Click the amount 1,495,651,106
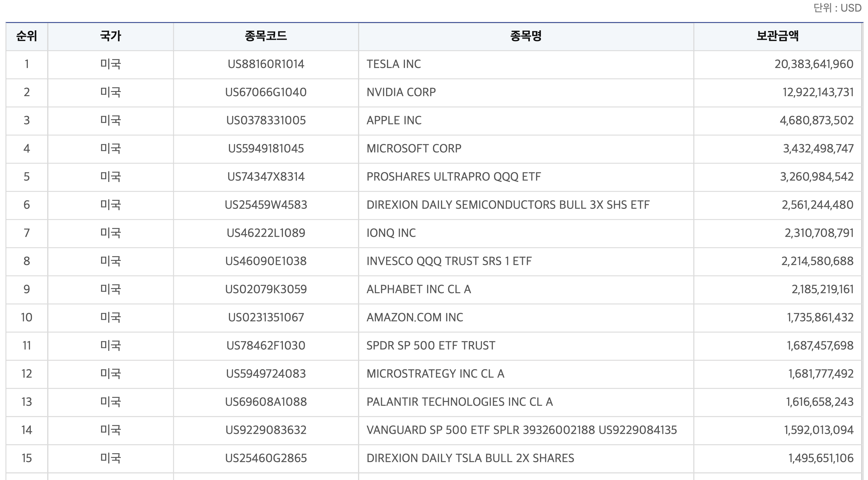868x480 pixels. click(821, 458)
